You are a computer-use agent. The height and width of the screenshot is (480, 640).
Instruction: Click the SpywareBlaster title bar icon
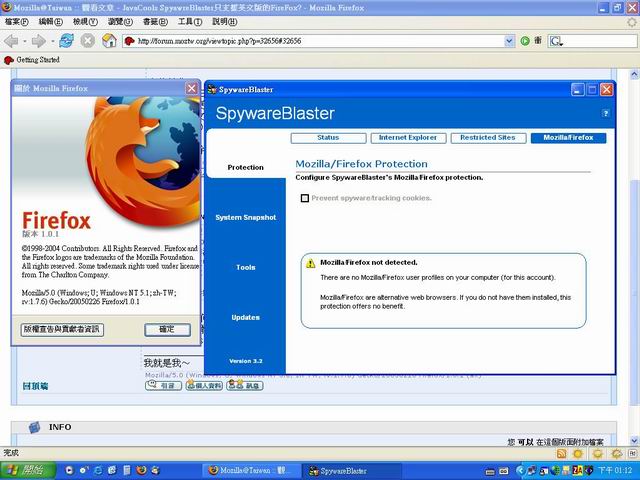[212, 89]
